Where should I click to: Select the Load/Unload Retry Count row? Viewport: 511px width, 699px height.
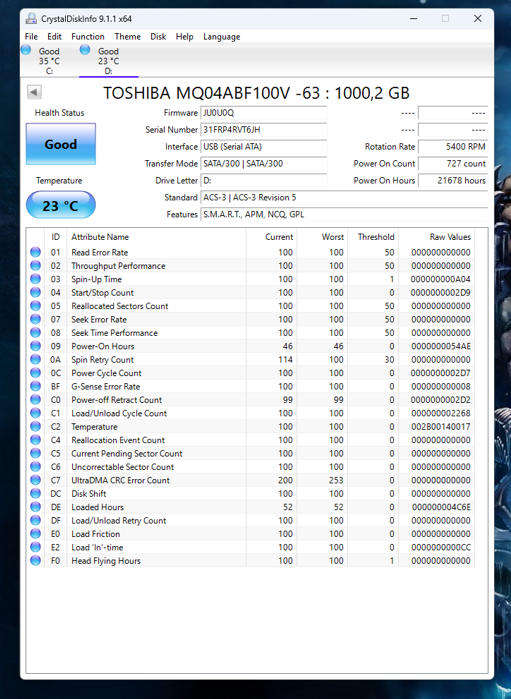tap(250, 520)
